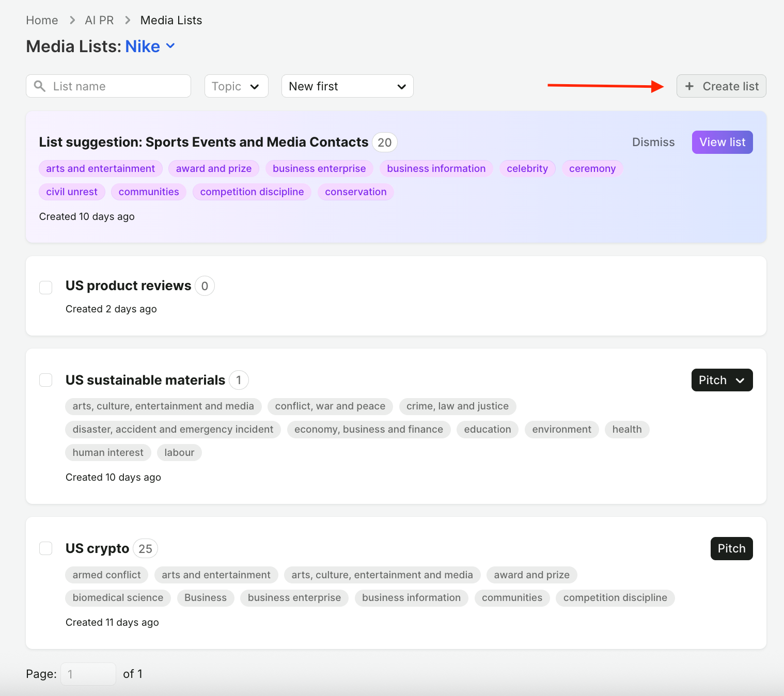Image resolution: width=784 pixels, height=696 pixels.
Task: Click the 'Business' tag in US crypto
Action: [x=206, y=597]
